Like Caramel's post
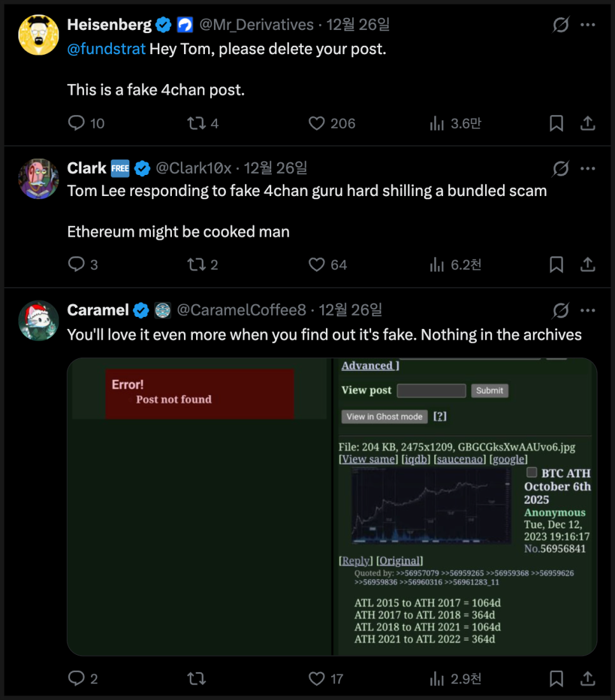 317,679
